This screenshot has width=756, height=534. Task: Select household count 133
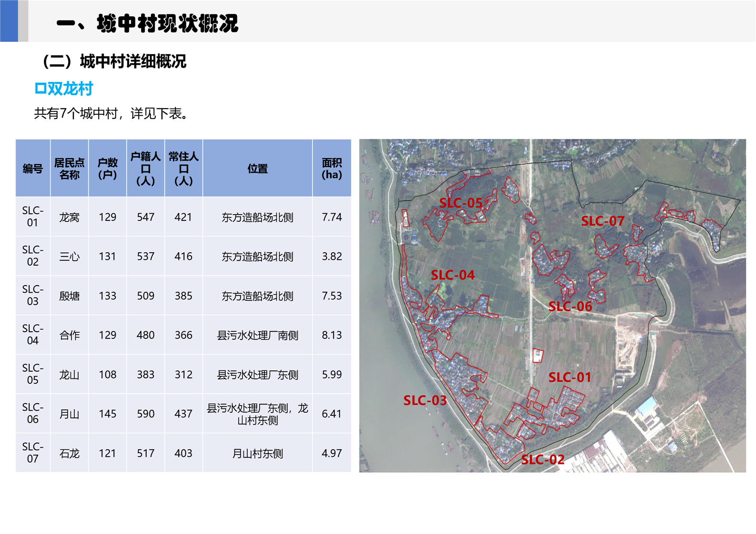tap(108, 296)
